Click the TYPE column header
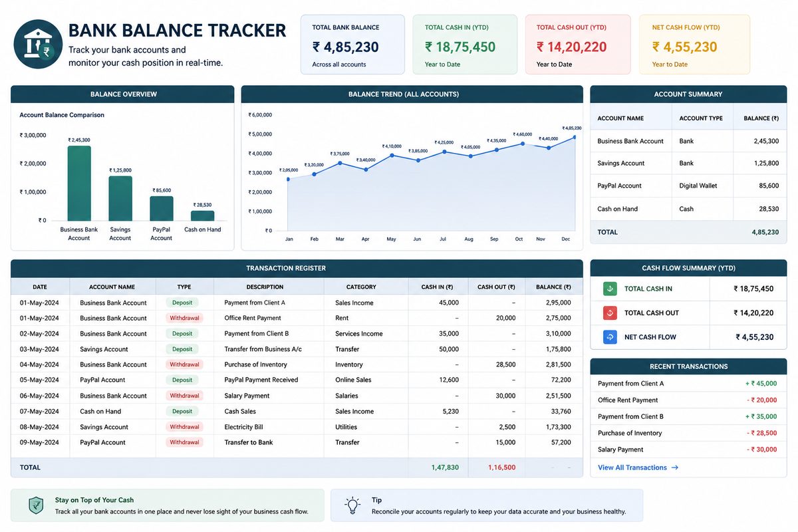The height and width of the screenshot is (532, 798). [x=184, y=287]
